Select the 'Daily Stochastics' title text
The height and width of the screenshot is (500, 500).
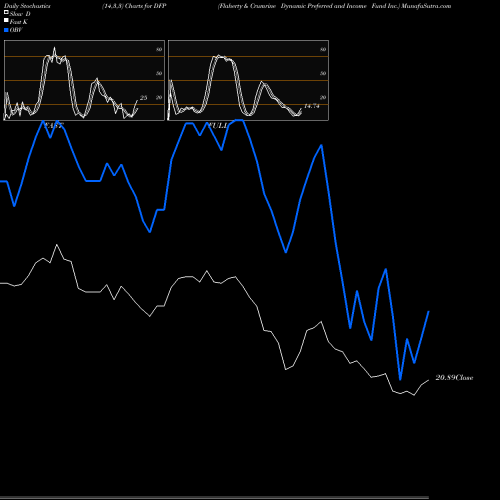(27, 6)
